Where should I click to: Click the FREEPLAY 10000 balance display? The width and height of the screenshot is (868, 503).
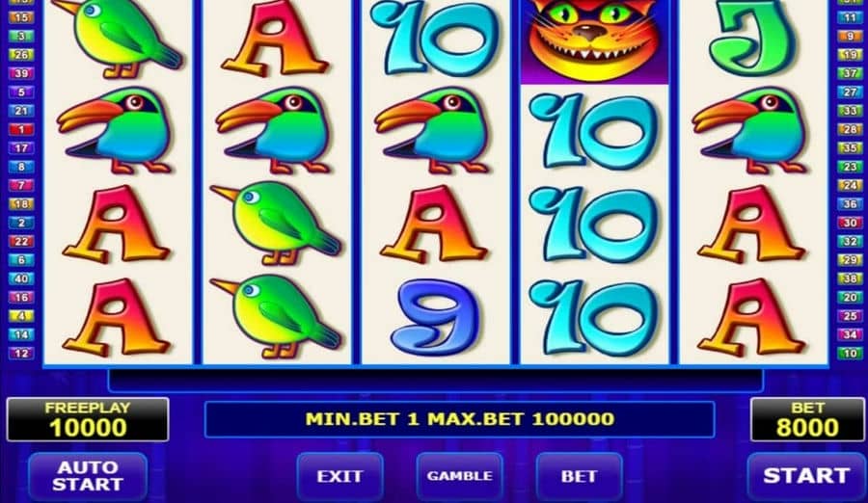88,419
